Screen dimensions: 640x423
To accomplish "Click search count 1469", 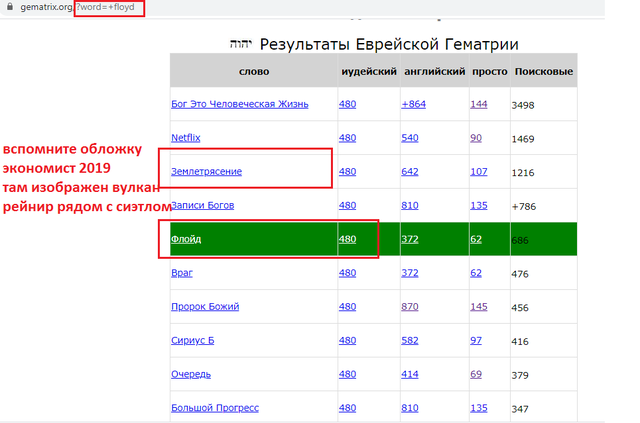I will [x=523, y=139].
